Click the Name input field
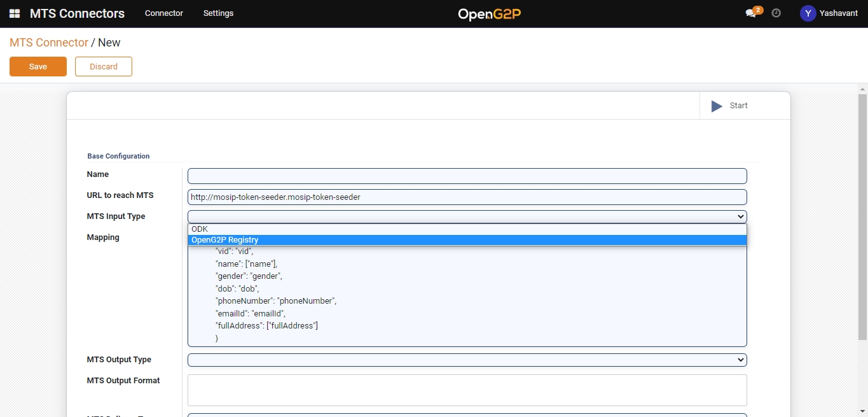 (467, 176)
